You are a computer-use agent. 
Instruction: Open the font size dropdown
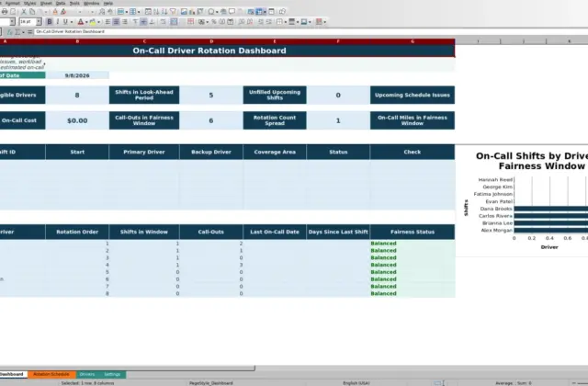[x=39, y=22]
